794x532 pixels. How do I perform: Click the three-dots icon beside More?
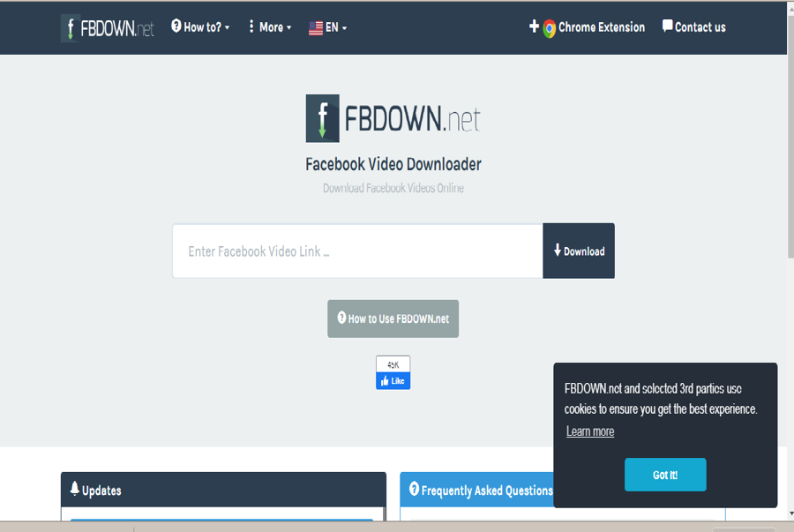tap(251, 26)
